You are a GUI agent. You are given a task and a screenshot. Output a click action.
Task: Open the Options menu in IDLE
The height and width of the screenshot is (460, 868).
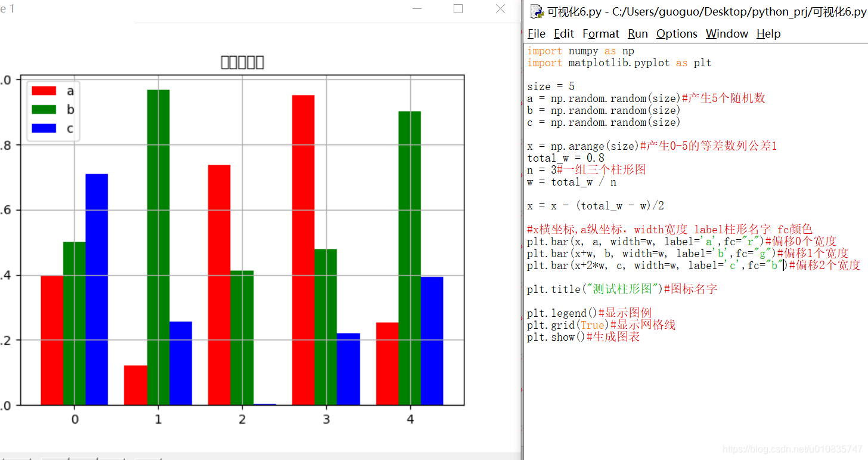[677, 34]
